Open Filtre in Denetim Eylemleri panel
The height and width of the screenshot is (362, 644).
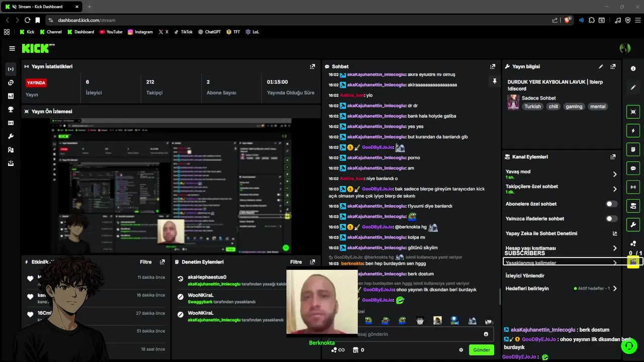296,262
